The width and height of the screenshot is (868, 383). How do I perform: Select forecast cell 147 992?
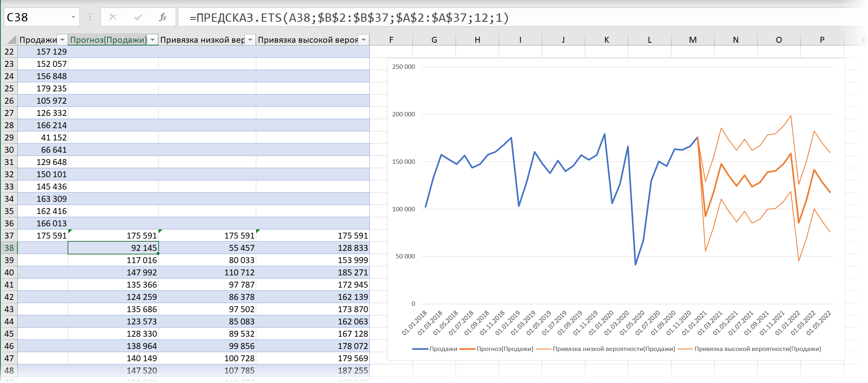pyautogui.click(x=113, y=272)
